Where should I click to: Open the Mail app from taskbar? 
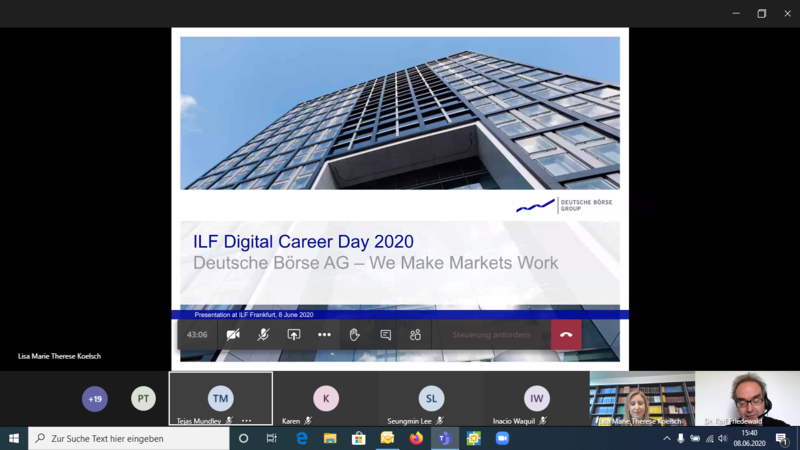[387, 438]
